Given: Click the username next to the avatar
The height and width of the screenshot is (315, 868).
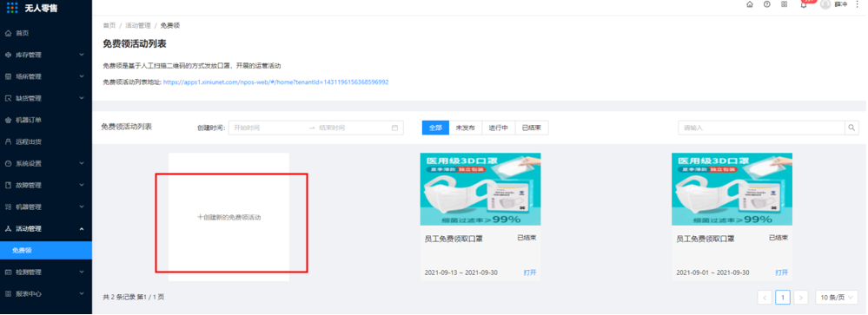Looking at the screenshot, I should 841,3.
